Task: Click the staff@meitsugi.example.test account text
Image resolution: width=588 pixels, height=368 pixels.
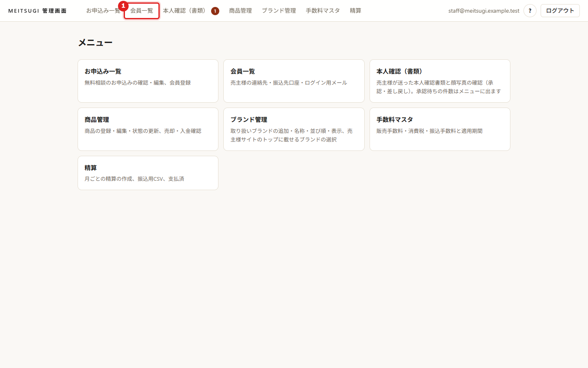Action: [484, 11]
